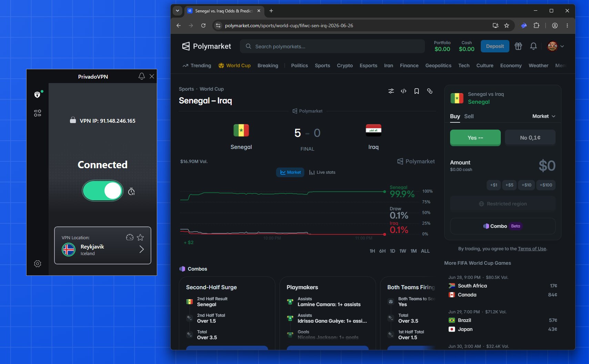Click the green Yes button
This screenshot has height=364, width=589.
tap(475, 138)
